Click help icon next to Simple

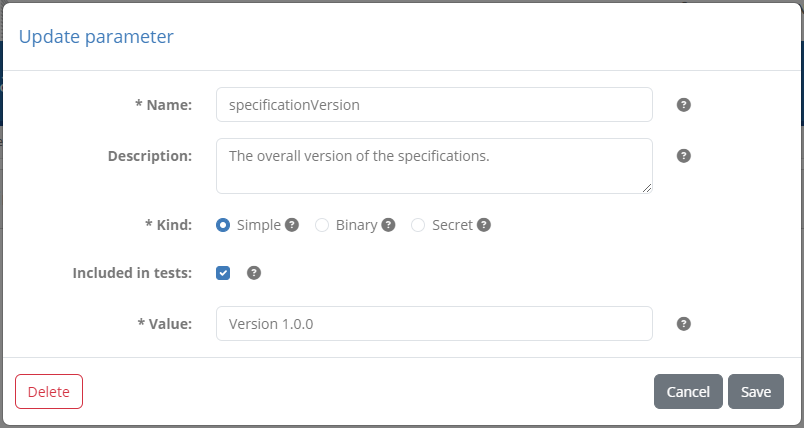(292, 225)
